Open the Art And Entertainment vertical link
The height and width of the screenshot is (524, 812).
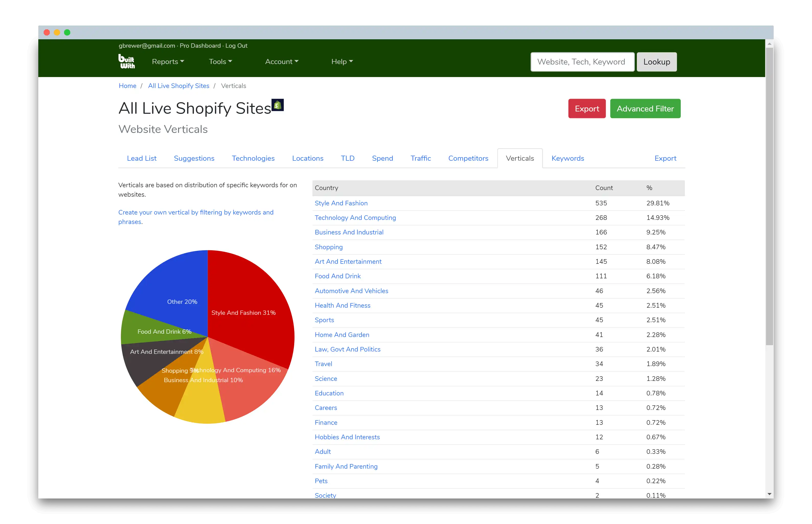click(x=348, y=262)
